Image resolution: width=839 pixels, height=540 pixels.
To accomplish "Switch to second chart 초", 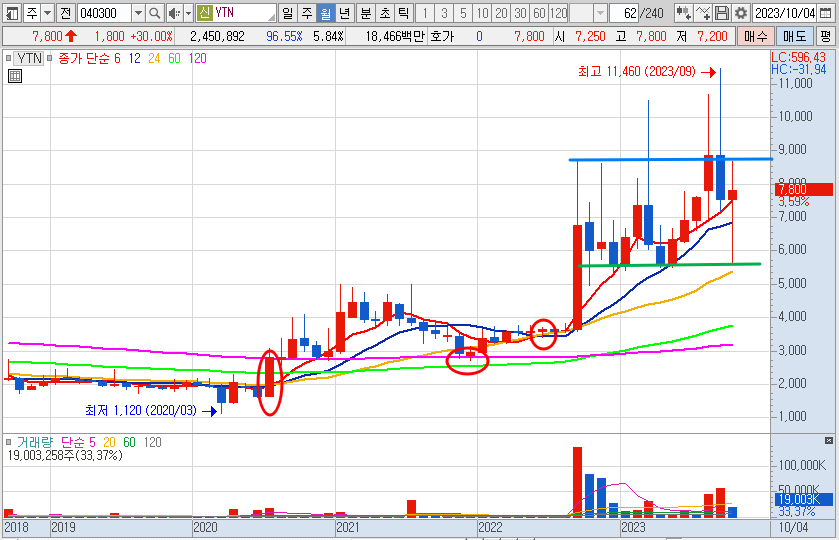I will pos(385,13).
